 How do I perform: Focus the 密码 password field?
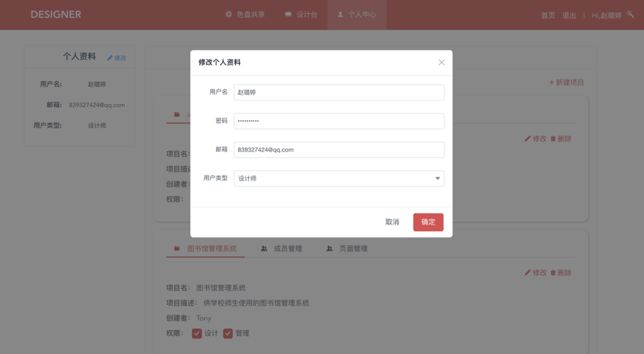339,121
